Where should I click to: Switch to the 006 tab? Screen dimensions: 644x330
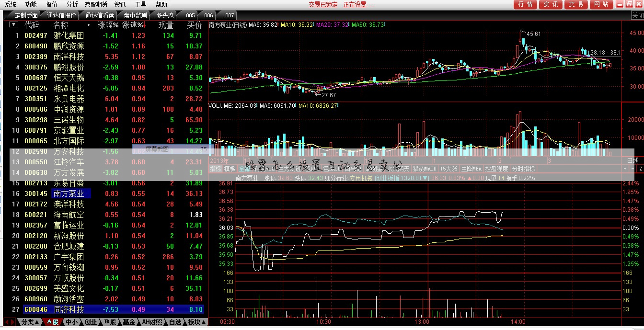tap(208, 15)
